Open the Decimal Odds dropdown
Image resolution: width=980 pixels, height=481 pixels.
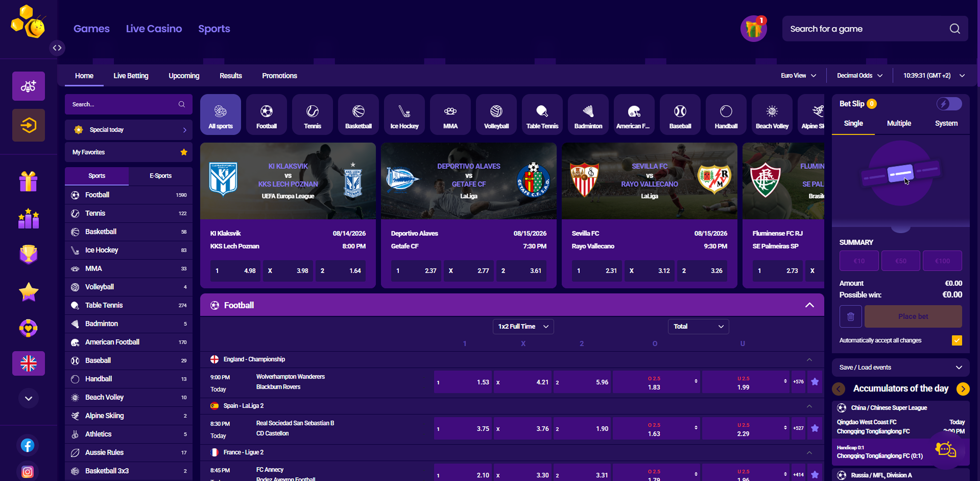859,75
